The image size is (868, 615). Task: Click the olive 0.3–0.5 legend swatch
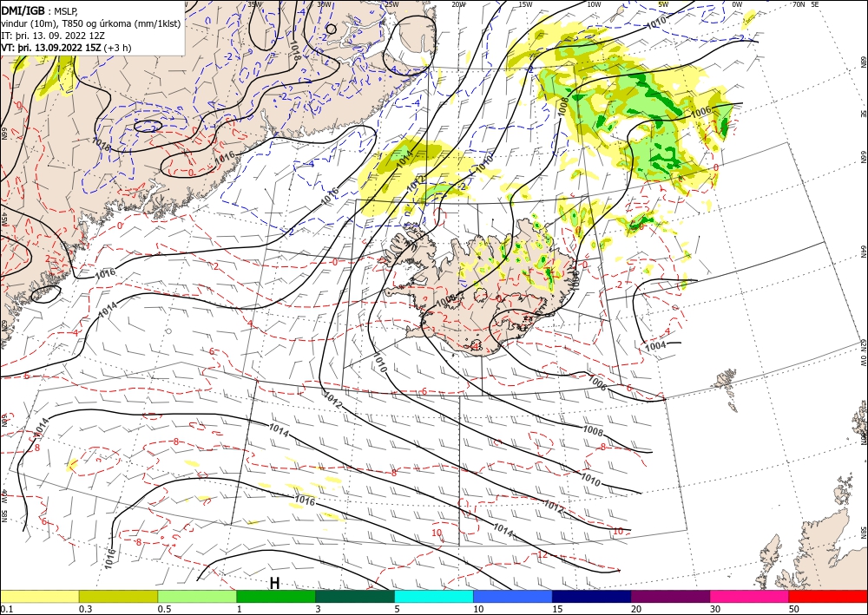point(118,596)
